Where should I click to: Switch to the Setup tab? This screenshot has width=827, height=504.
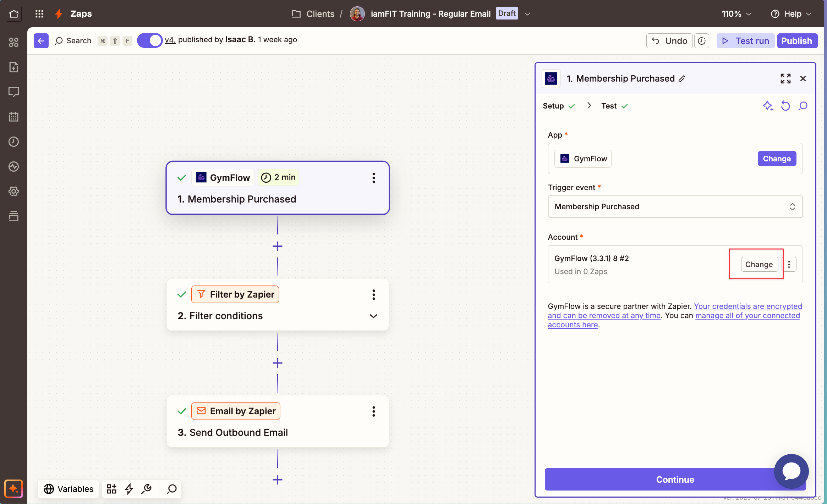pos(559,106)
